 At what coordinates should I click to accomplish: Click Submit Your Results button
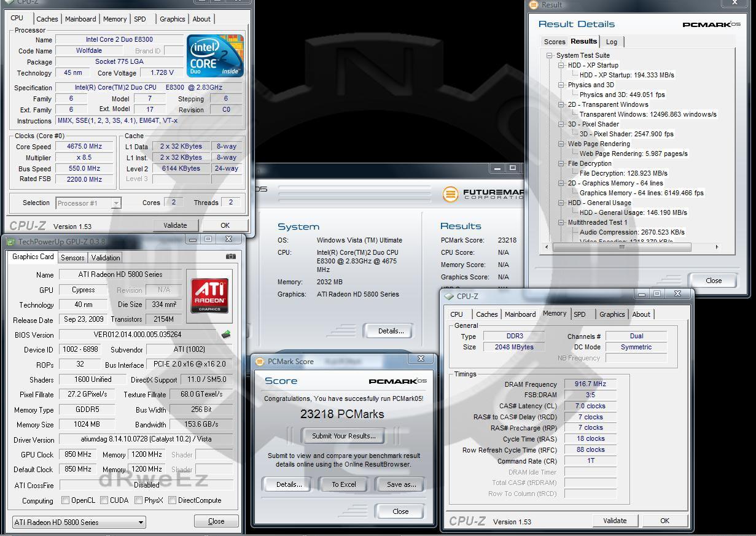point(344,436)
